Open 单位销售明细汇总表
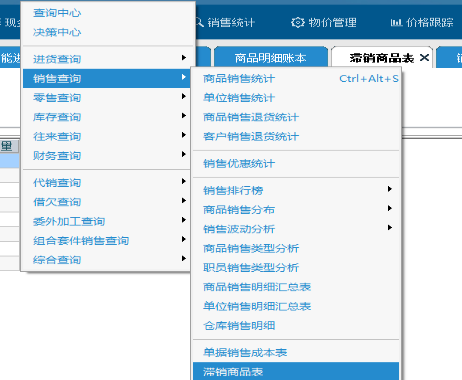The height and width of the screenshot is (380, 462). tap(296, 307)
